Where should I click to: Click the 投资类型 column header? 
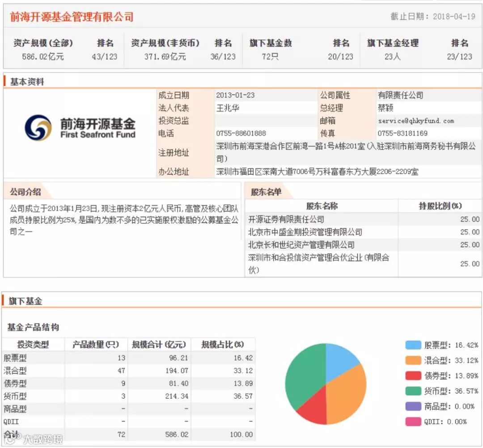click(x=33, y=344)
